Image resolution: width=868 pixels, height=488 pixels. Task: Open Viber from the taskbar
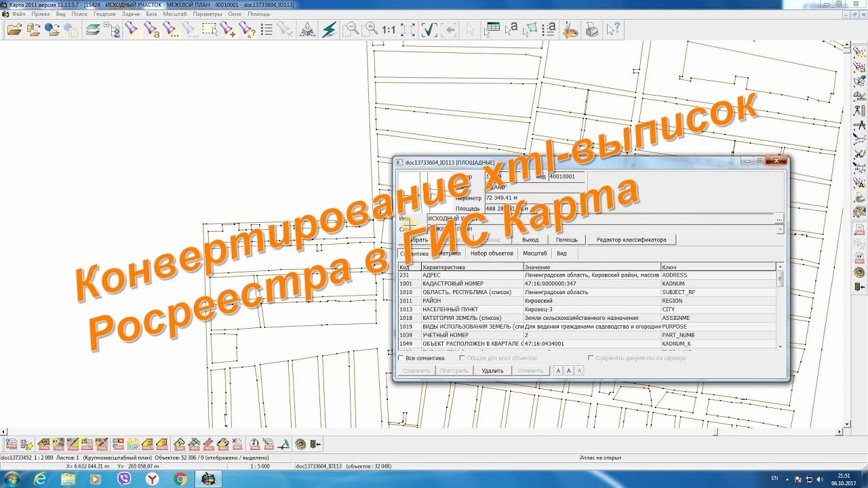124,479
